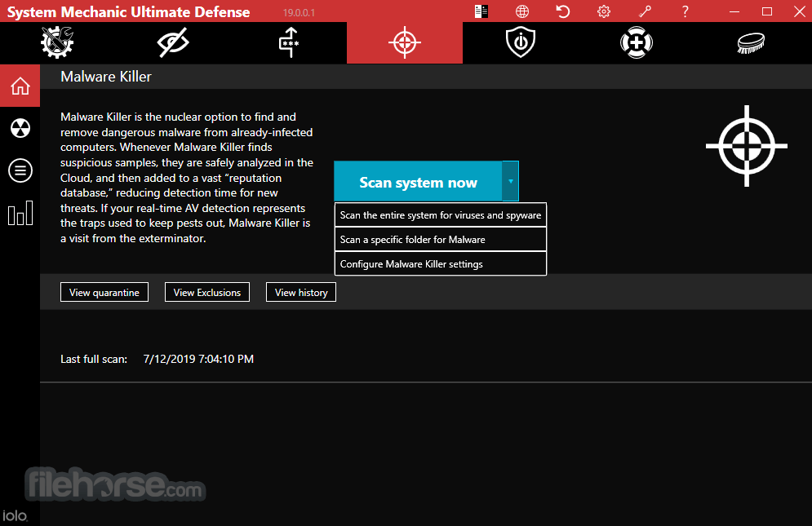The image size is (812, 526).
Task: Click the Malware Killer heading text
Action: pyautogui.click(x=106, y=77)
